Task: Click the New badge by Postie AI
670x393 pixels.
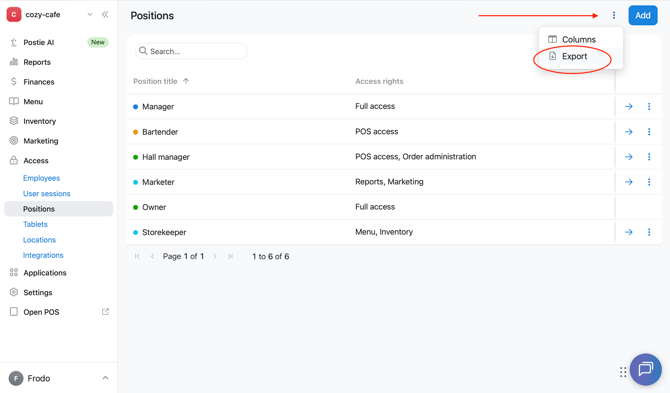Action: coord(98,42)
